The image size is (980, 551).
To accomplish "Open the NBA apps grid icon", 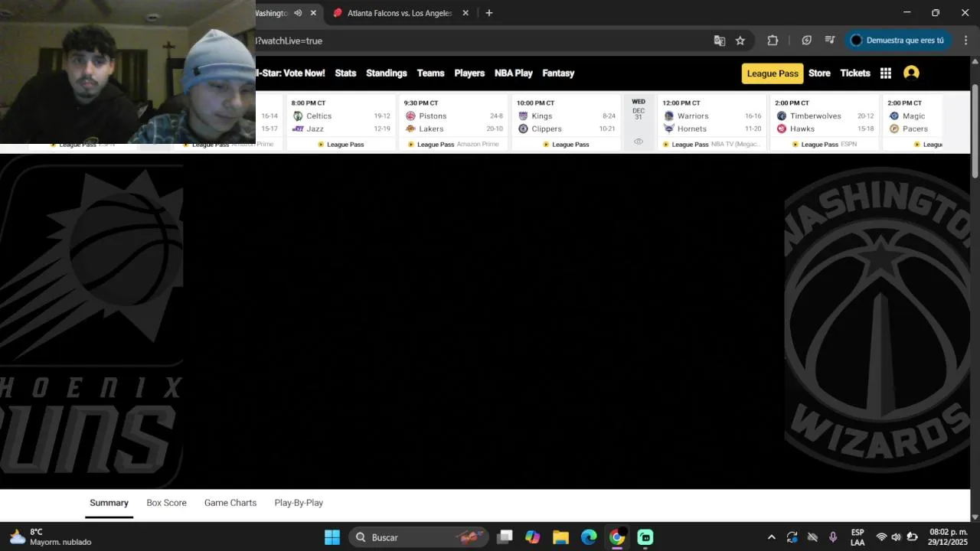I will (886, 73).
